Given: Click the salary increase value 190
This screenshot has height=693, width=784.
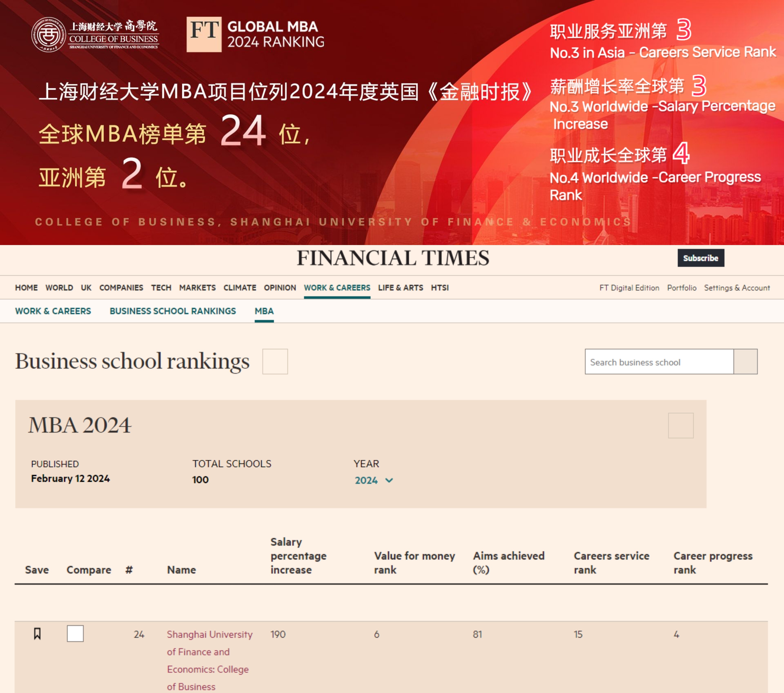Looking at the screenshot, I should (x=278, y=634).
